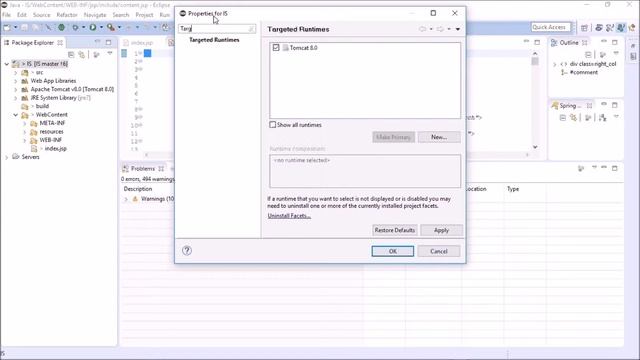Click the Open Perspective icon
Viewport: 640px width, 360px height.
coord(584,27)
